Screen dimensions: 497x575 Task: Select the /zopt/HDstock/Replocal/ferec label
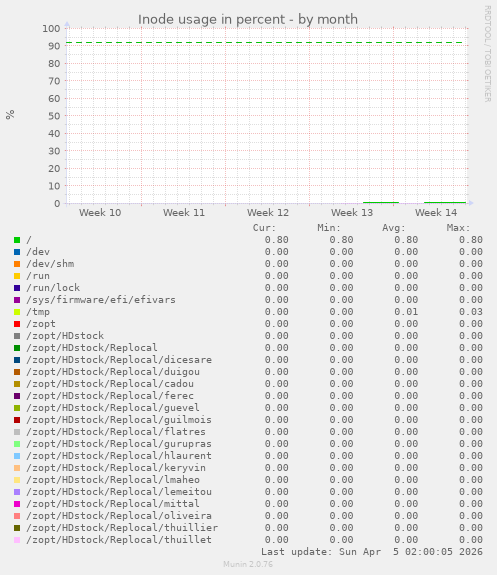tap(110, 396)
